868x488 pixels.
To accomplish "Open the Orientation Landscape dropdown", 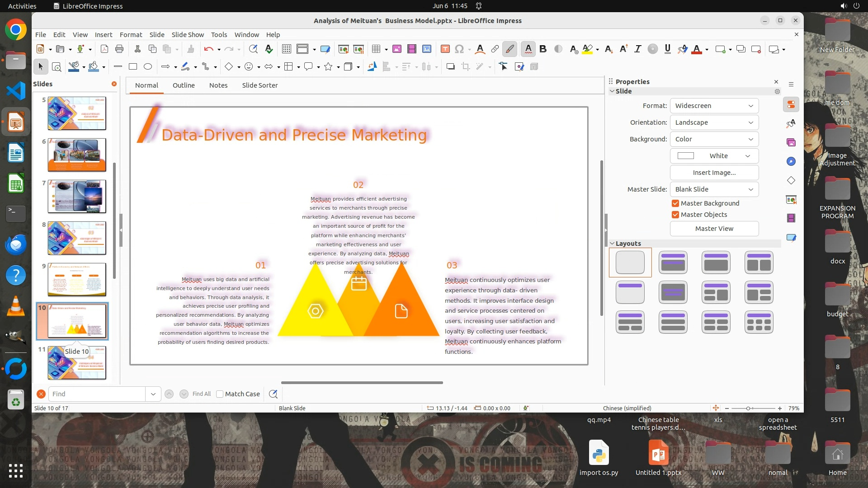I will [x=714, y=122].
